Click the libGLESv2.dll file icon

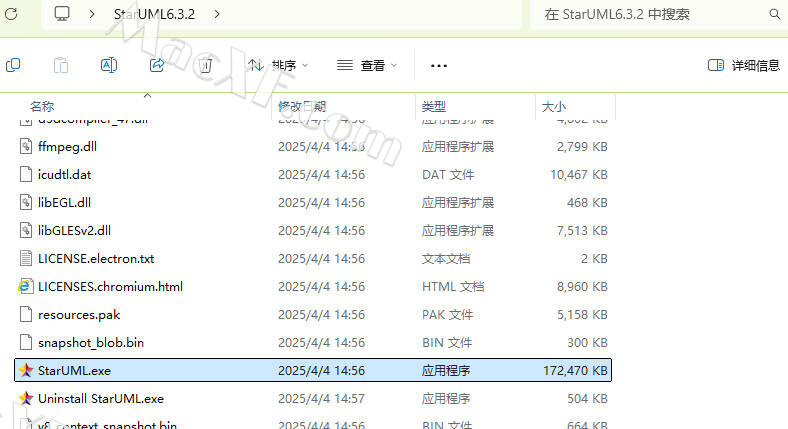(26, 231)
